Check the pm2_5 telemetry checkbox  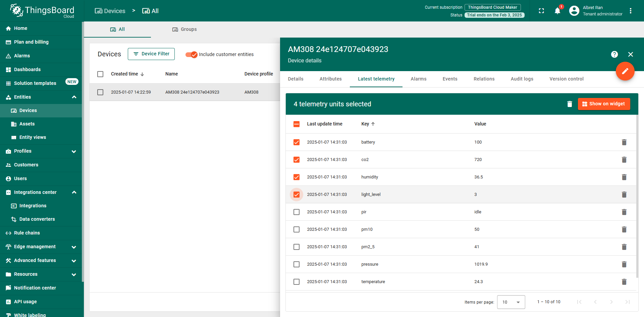(297, 247)
